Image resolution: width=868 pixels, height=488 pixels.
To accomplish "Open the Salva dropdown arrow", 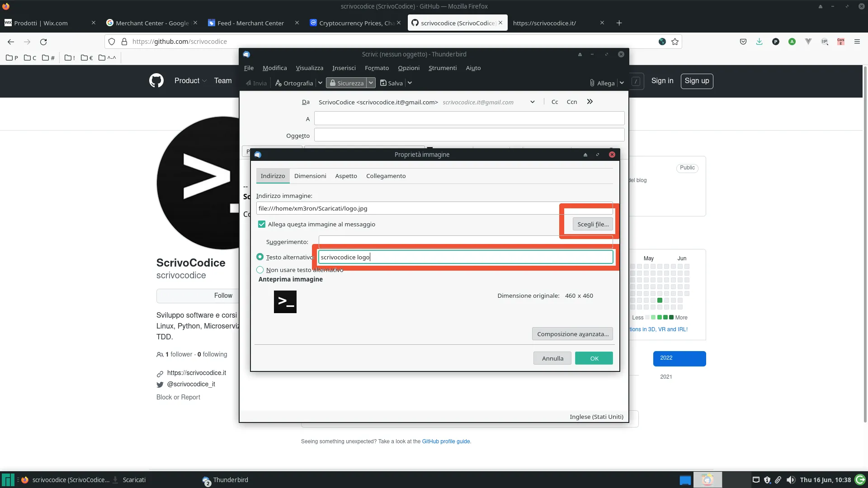I will [410, 83].
